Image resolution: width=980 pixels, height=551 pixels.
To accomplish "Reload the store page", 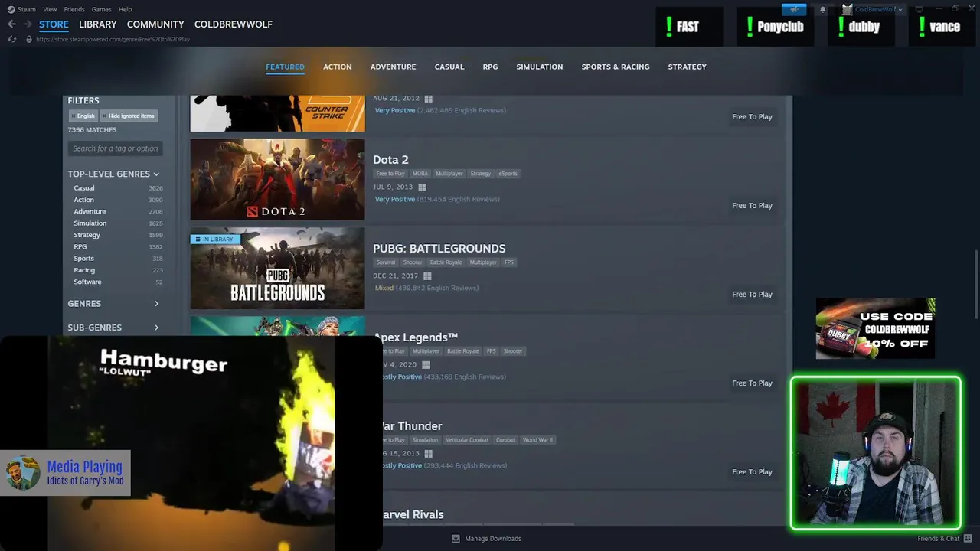I will coord(11,39).
